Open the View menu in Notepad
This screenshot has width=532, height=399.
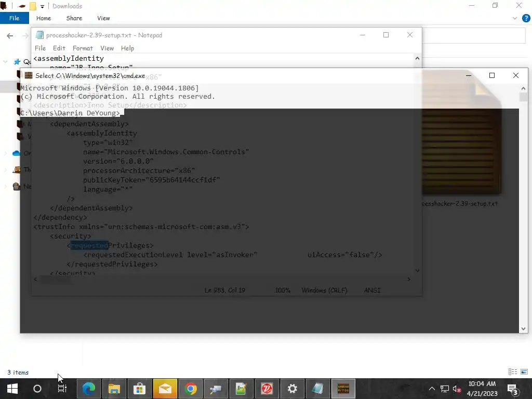pos(107,48)
